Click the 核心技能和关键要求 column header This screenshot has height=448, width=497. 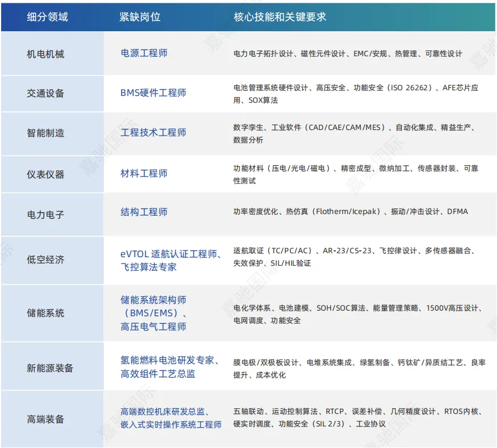280,17
